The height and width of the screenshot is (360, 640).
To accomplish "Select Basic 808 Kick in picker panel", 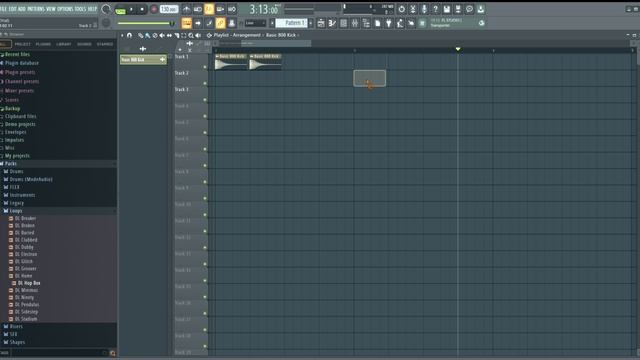I will click(x=143, y=60).
